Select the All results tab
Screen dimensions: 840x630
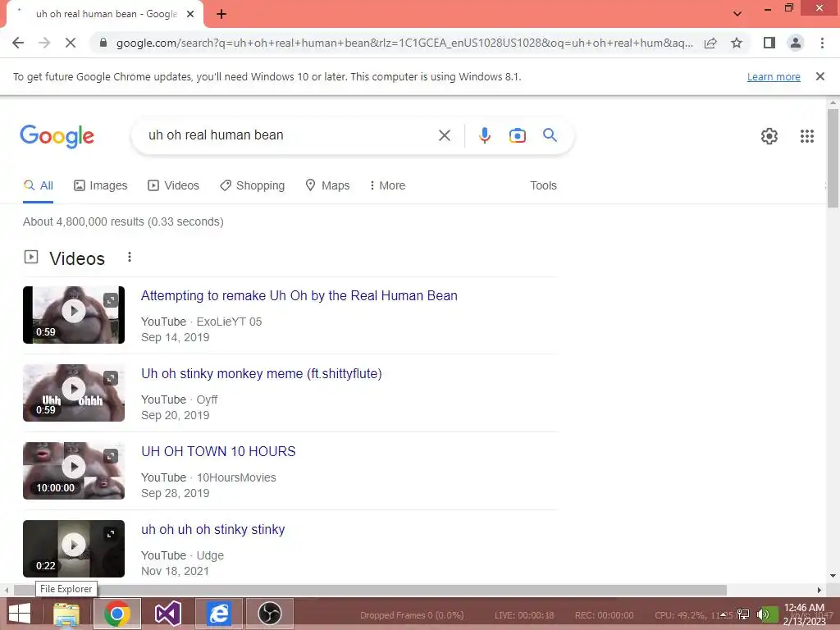38,185
